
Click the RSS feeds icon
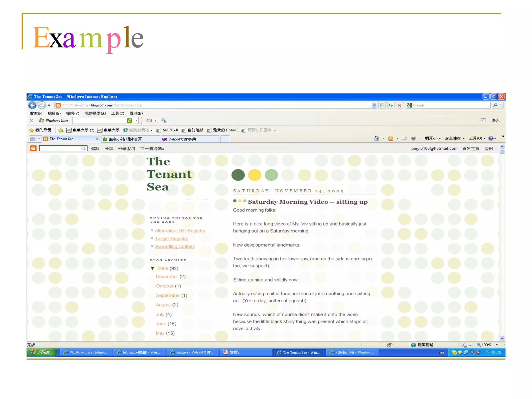point(390,138)
